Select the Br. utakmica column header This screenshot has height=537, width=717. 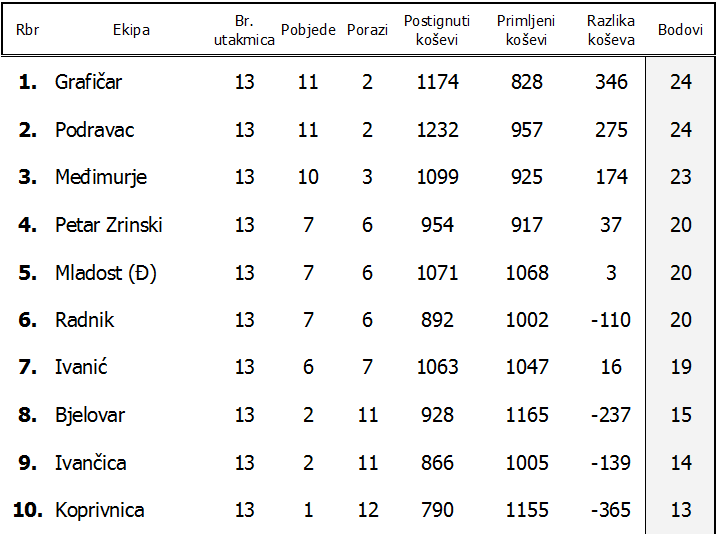pyautogui.click(x=244, y=30)
